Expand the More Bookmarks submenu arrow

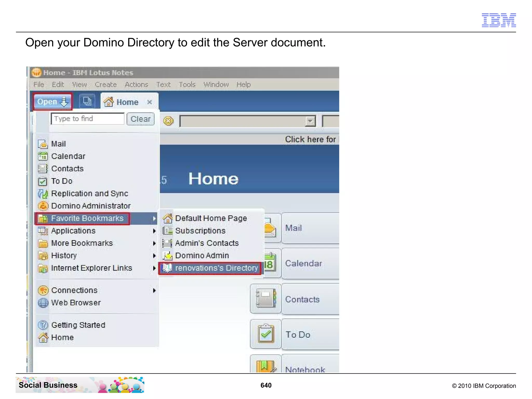coord(154,243)
